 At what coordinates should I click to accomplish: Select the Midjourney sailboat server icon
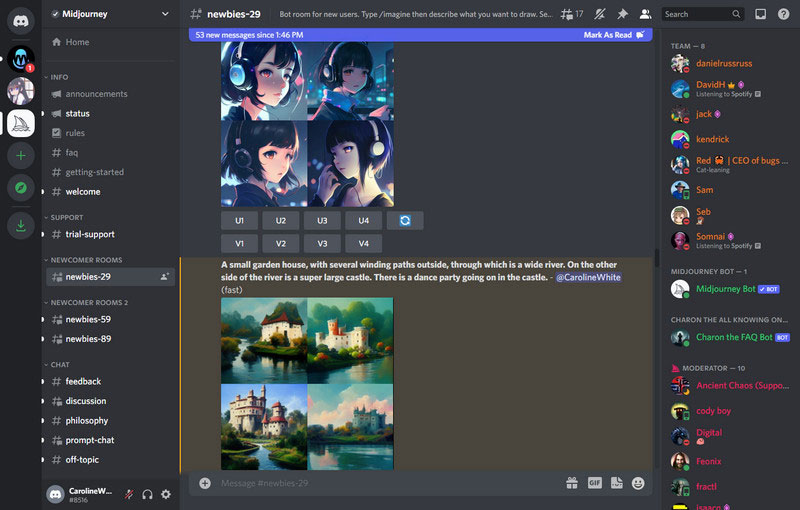[x=21, y=123]
